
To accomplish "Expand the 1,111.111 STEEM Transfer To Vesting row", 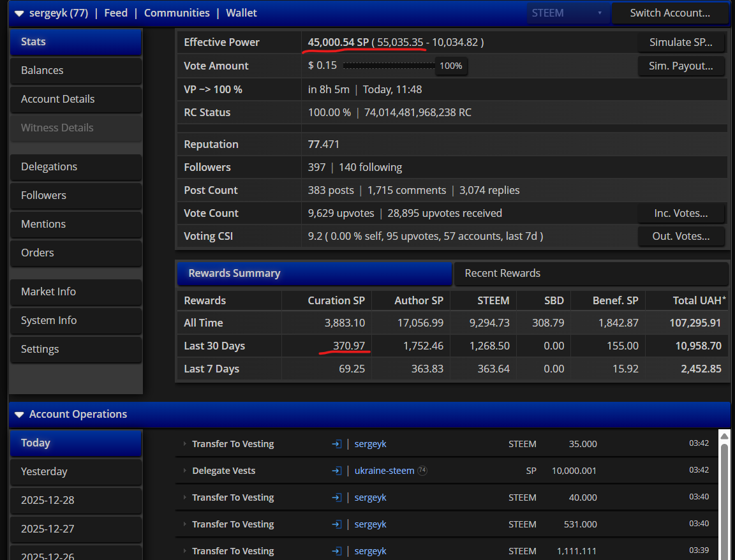I will click(x=184, y=550).
